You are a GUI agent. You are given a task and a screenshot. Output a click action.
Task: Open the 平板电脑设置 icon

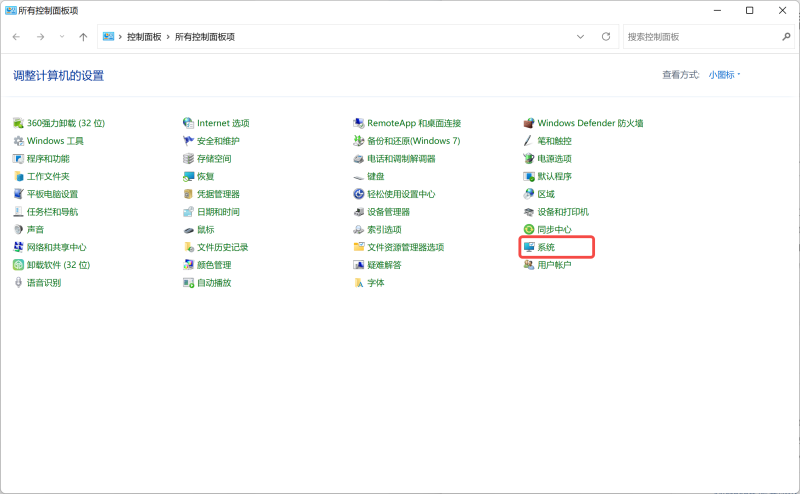18,194
